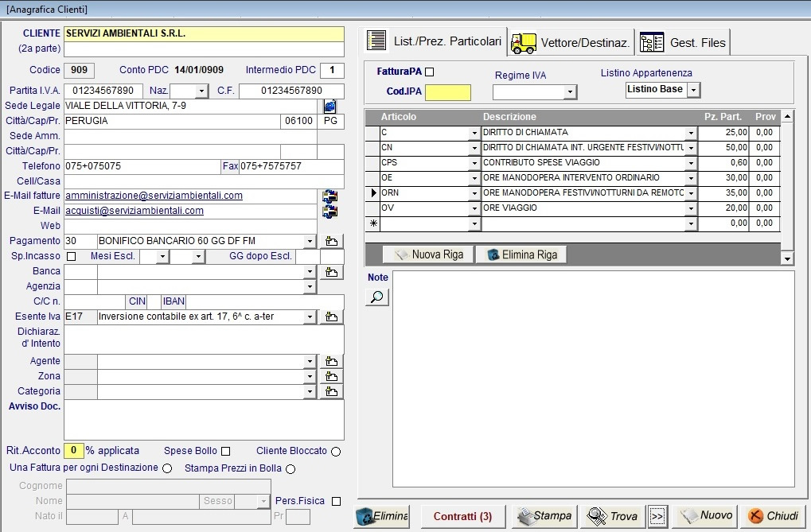Image resolution: width=811 pixels, height=532 pixels.
Task: Open Agente lookup folder icon
Action: point(332,361)
